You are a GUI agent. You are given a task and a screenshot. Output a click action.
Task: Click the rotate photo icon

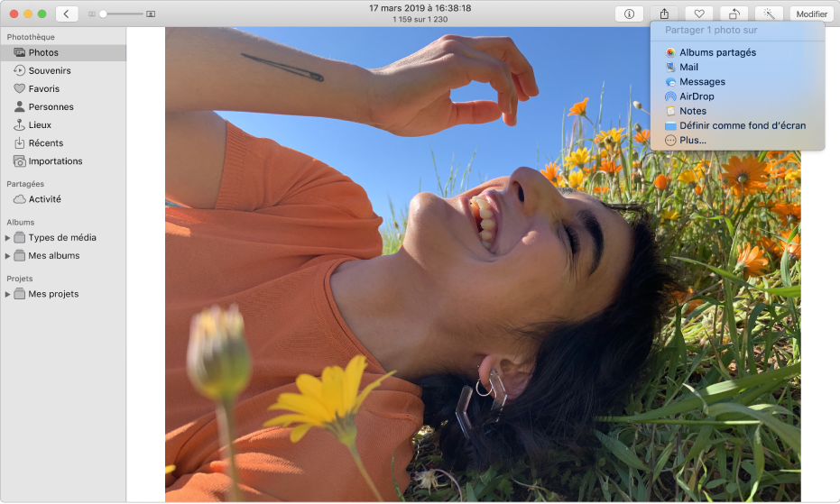734,14
